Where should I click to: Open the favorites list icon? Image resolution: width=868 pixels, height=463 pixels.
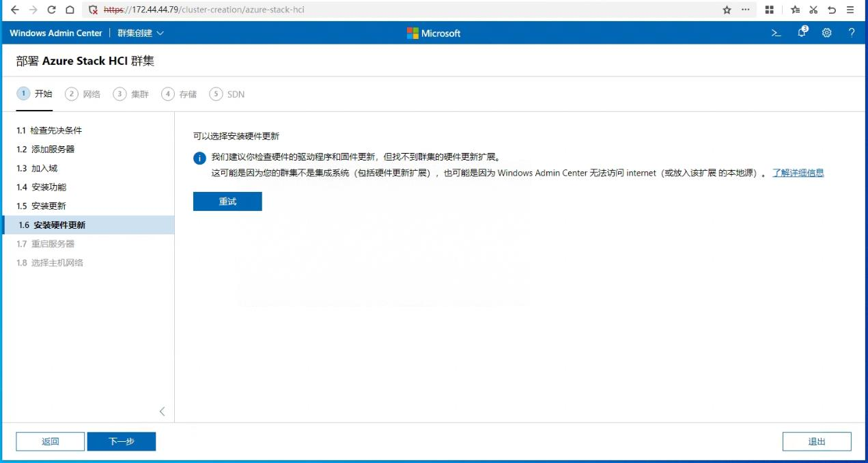click(795, 10)
